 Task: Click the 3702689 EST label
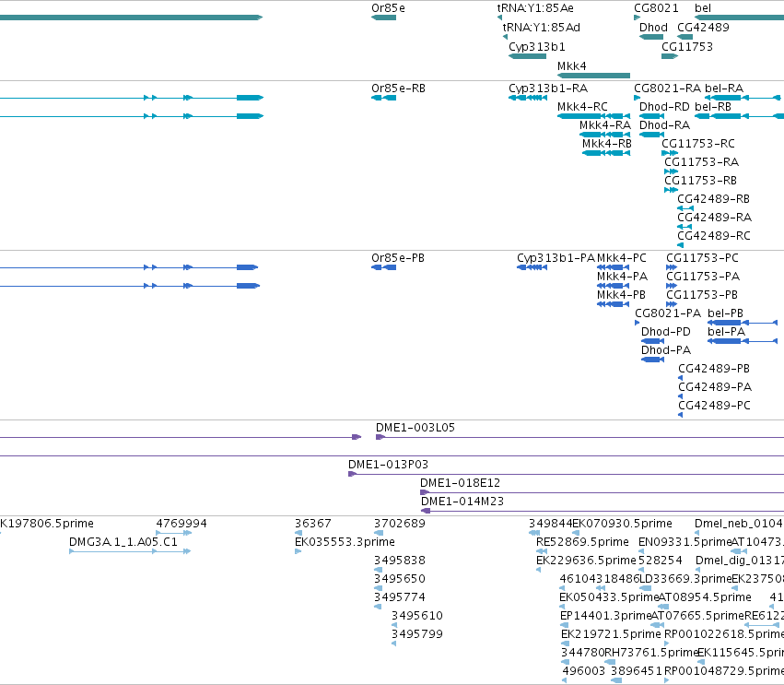400,524
